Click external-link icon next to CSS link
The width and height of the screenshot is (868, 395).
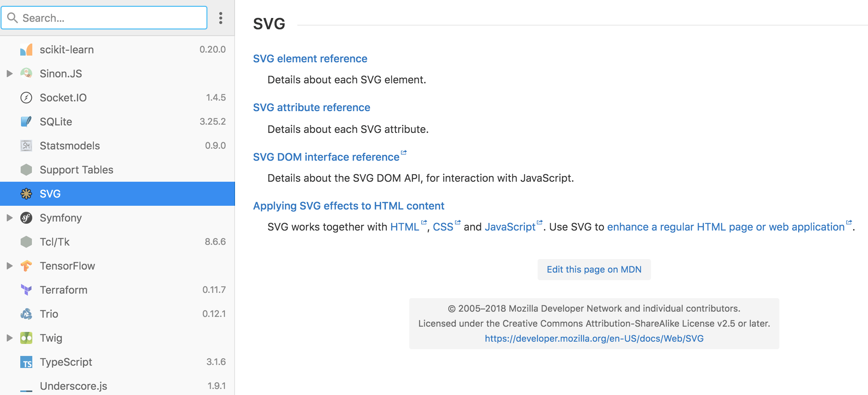tap(458, 222)
